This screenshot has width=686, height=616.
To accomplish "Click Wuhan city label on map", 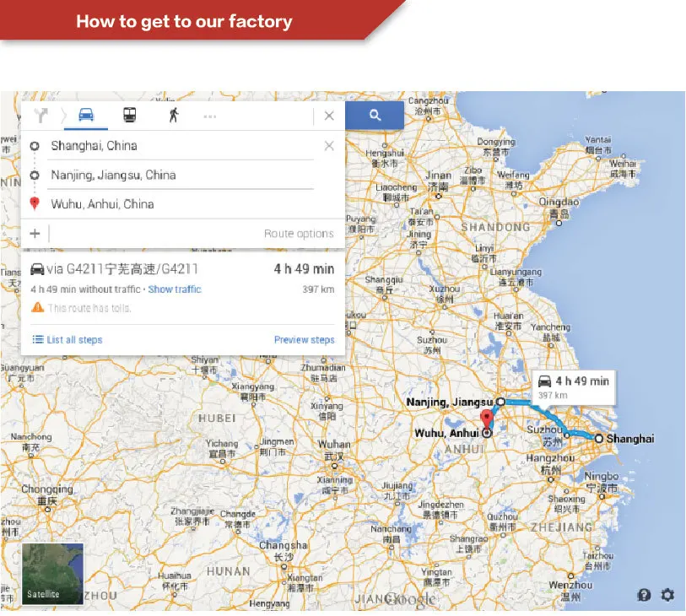I will coord(334,451).
